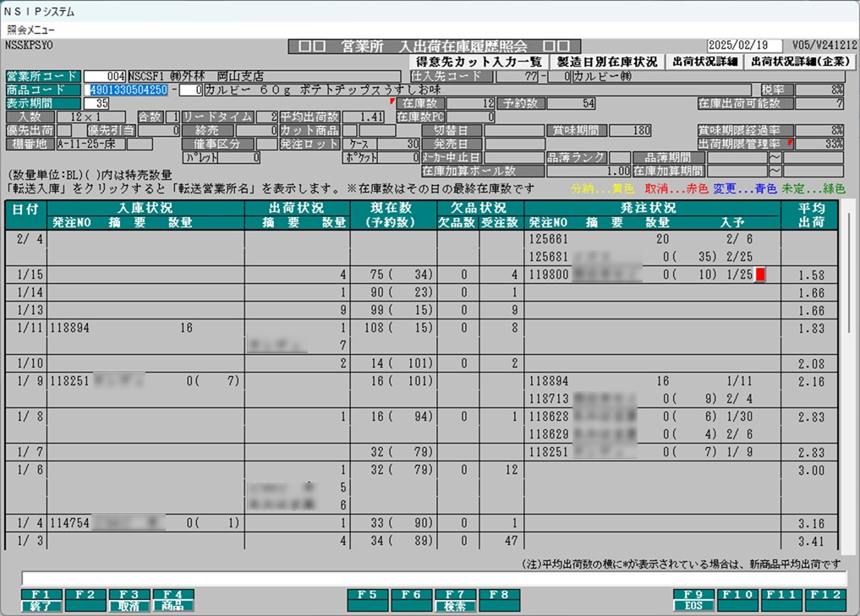Open the 照会メニュー menu

tap(31, 29)
